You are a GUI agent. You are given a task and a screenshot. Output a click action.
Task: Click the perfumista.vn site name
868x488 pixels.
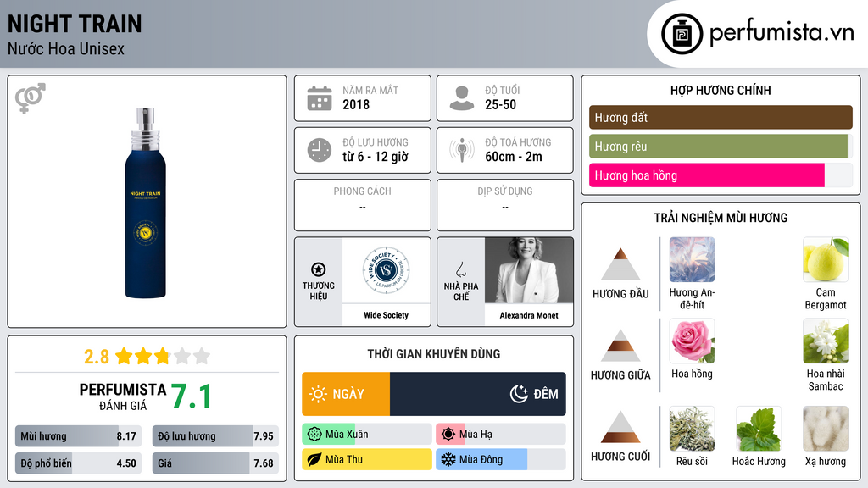tap(782, 33)
